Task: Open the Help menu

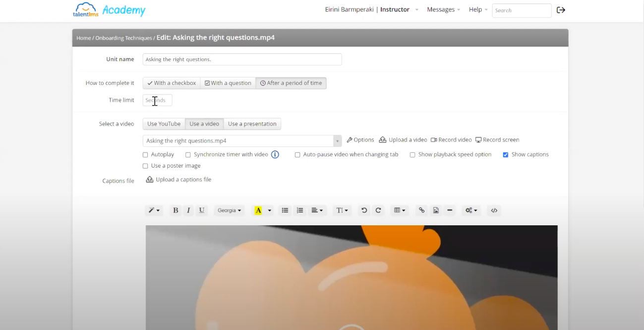Action: point(478,9)
